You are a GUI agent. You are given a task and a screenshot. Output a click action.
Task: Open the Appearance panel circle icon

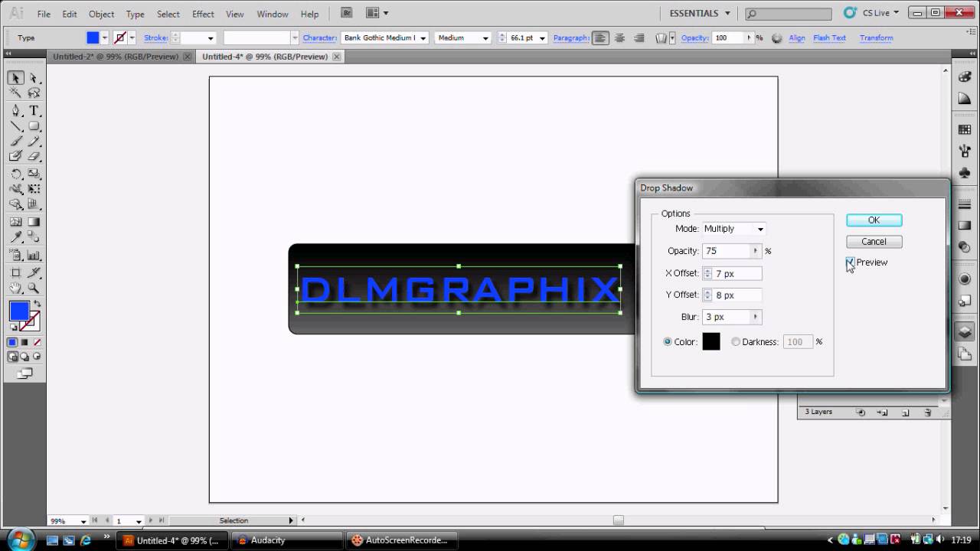[965, 279]
